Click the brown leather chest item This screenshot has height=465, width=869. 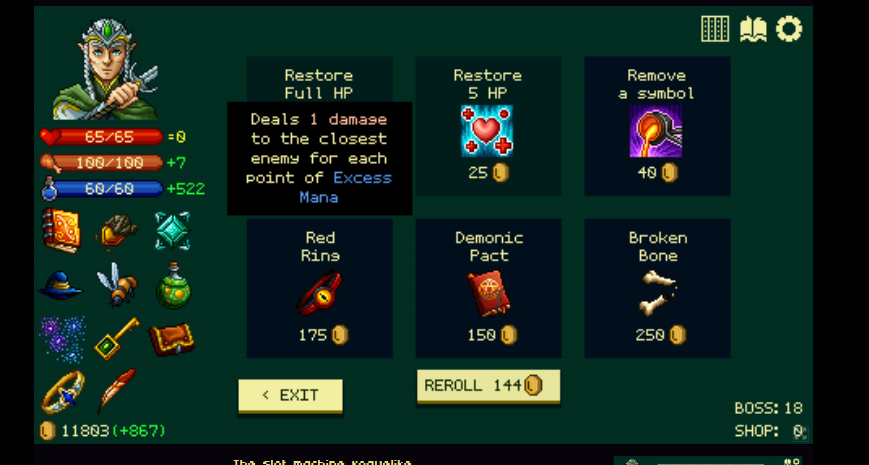click(172, 339)
